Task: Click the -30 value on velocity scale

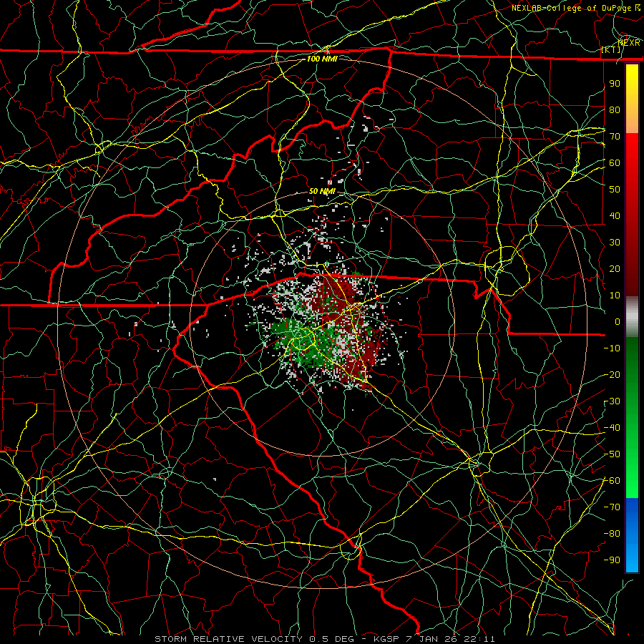Action: (x=612, y=401)
